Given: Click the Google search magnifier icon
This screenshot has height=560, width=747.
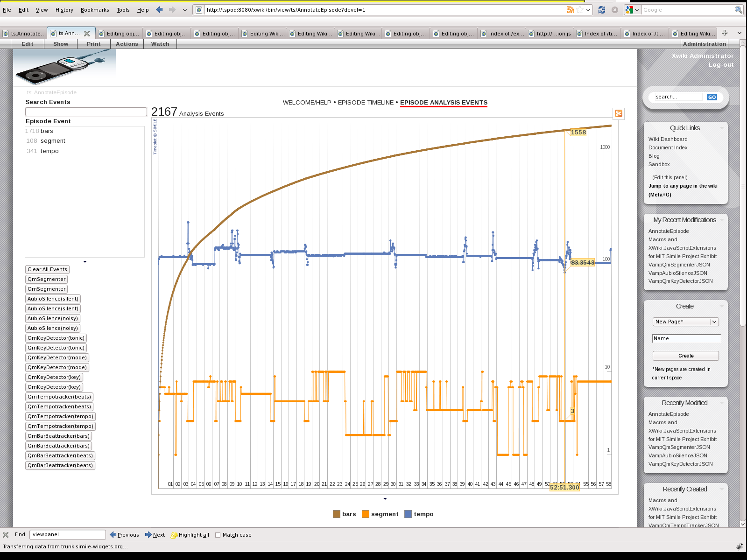Looking at the screenshot, I should coord(739,10).
